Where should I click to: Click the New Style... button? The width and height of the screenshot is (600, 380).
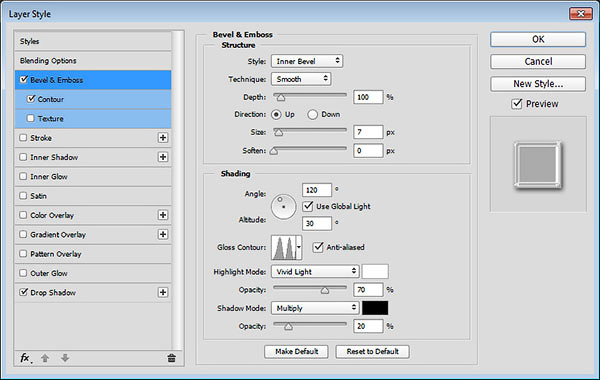(538, 83)
